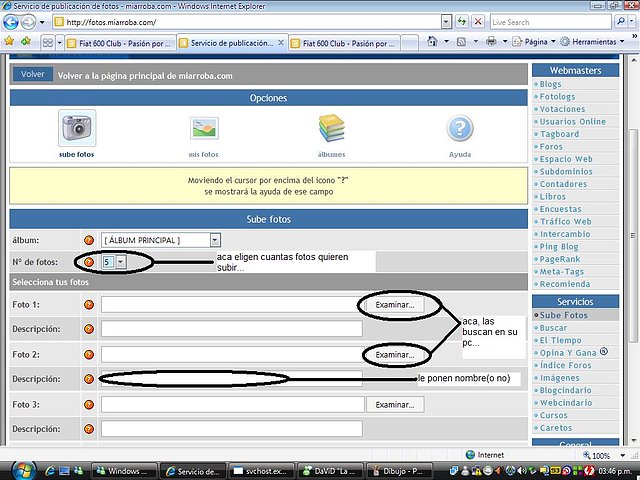The image size is (640, 480).
Task: Click the browser Forward arrow
Action: (28, 22)
